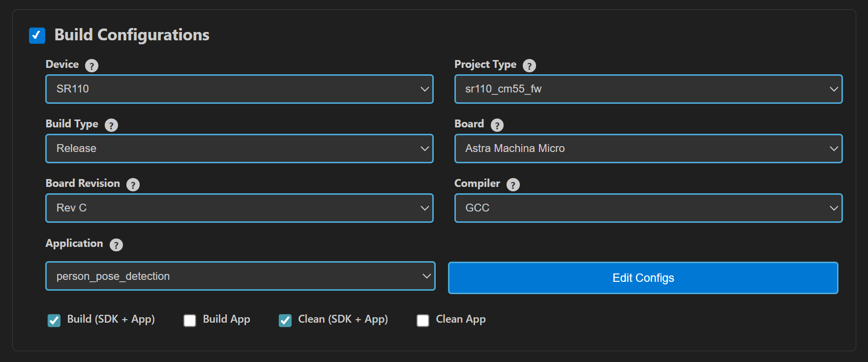Enable the Build App checkbox
The image size is (868, 362).
point(190,321)
